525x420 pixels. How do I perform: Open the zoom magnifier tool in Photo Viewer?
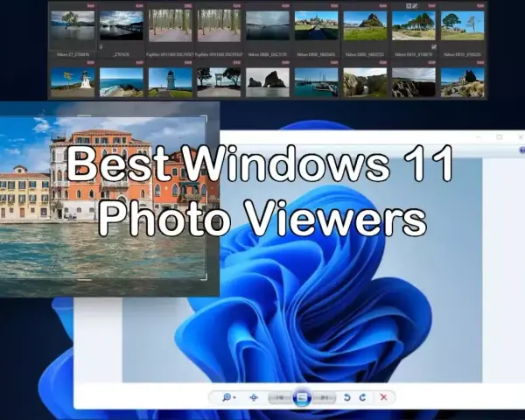pos(227,397)
